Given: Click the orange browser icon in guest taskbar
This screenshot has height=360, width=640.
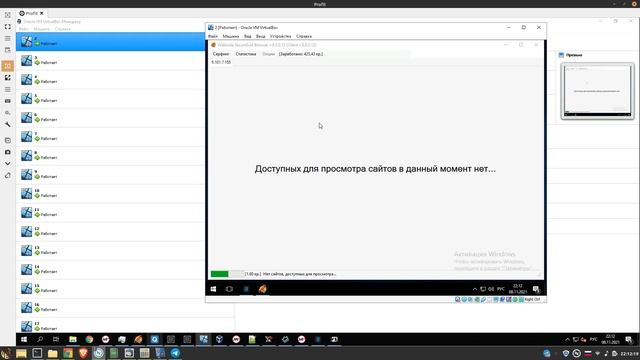Looking at the screenshot, I should click(262, 289).
